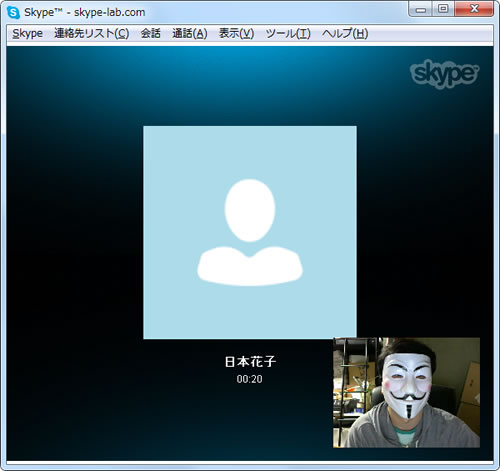This screenshot has height=471, width=500.
Task: Click the 00:20 call duration timer
Action: click(249, 379)
